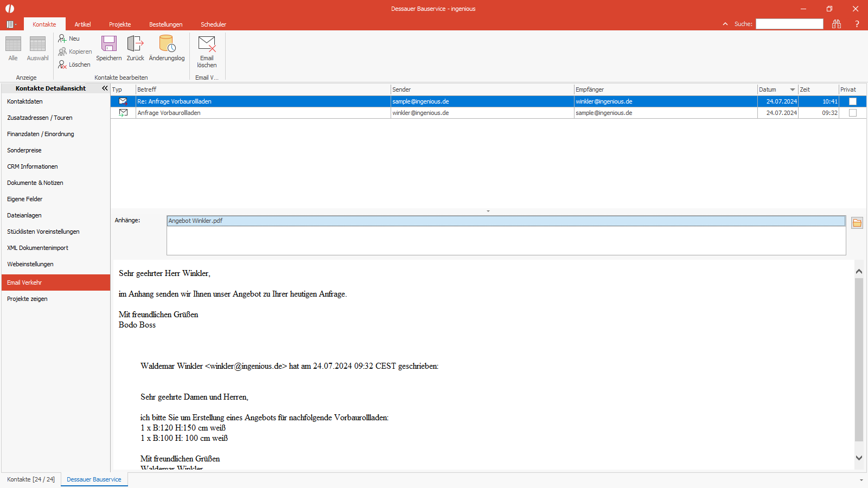Click the Auswahl view icon
Viewport: 868px width, 488px height.
[x=37, y=44]
